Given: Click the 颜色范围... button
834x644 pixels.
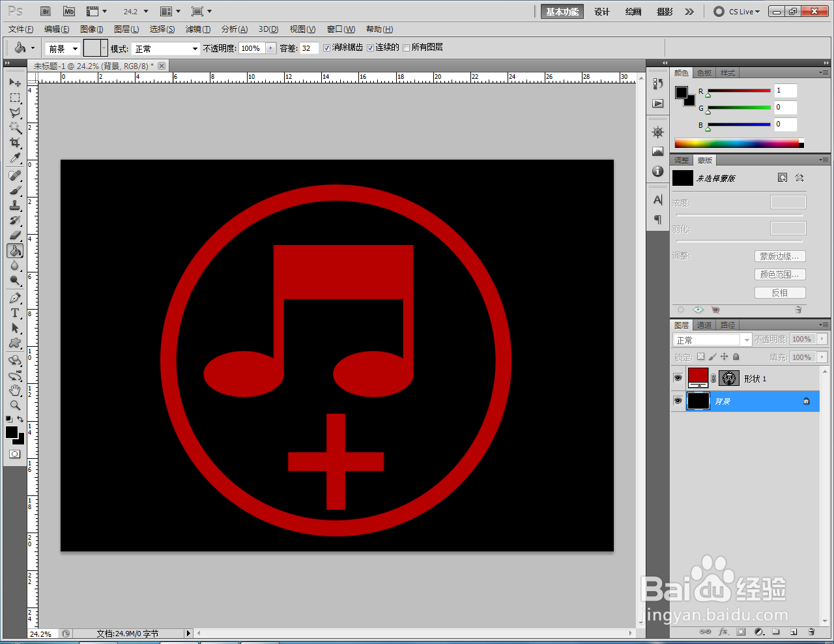Looking at the screenshot, I should [x=780, y=274].
